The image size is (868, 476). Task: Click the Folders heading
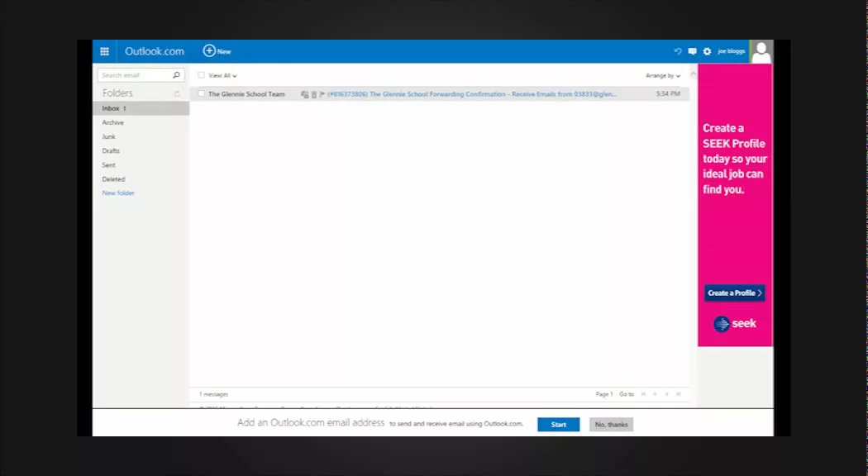tap(117, 93)
